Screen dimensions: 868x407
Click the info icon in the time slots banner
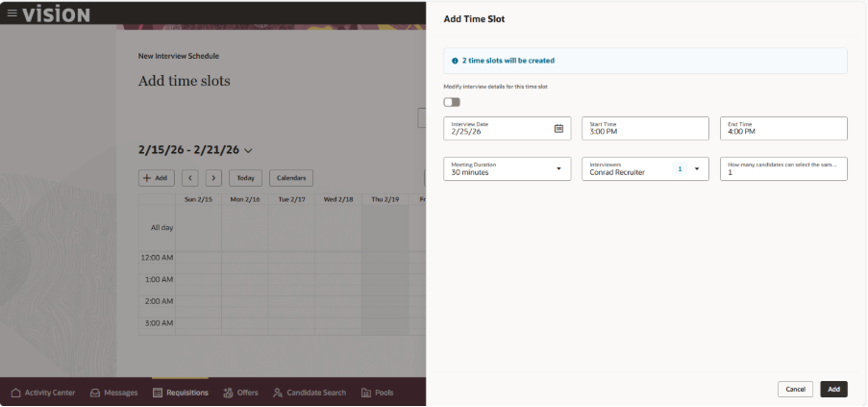pos(455,61)
